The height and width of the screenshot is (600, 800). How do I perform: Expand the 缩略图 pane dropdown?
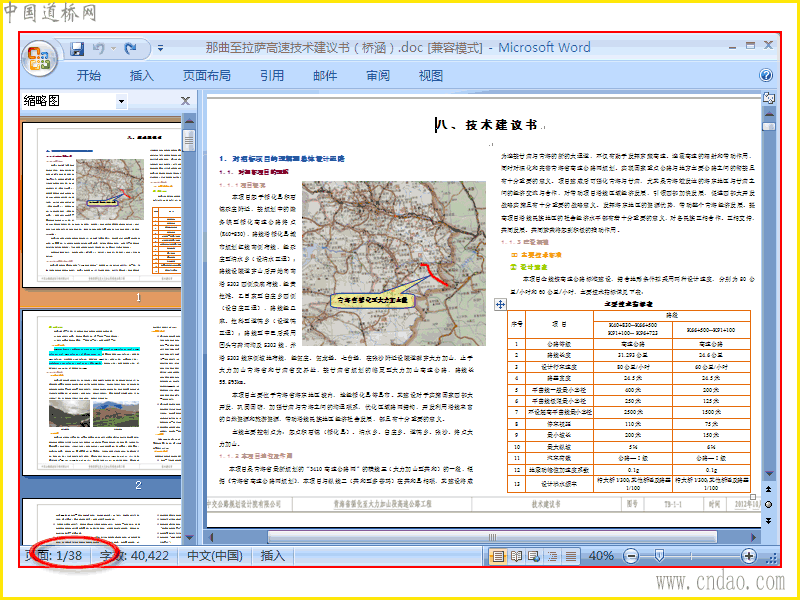click(121, 101)
